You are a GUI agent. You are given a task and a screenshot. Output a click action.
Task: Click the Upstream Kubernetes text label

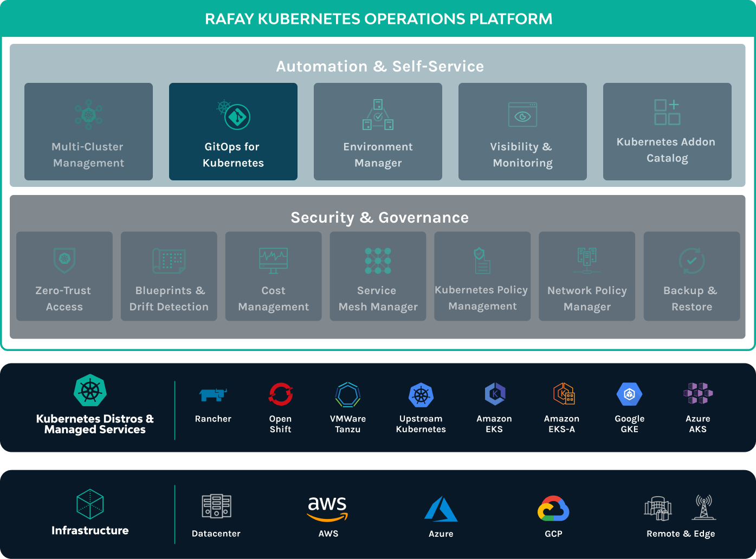pyautogui.click(x=421, y=424)
